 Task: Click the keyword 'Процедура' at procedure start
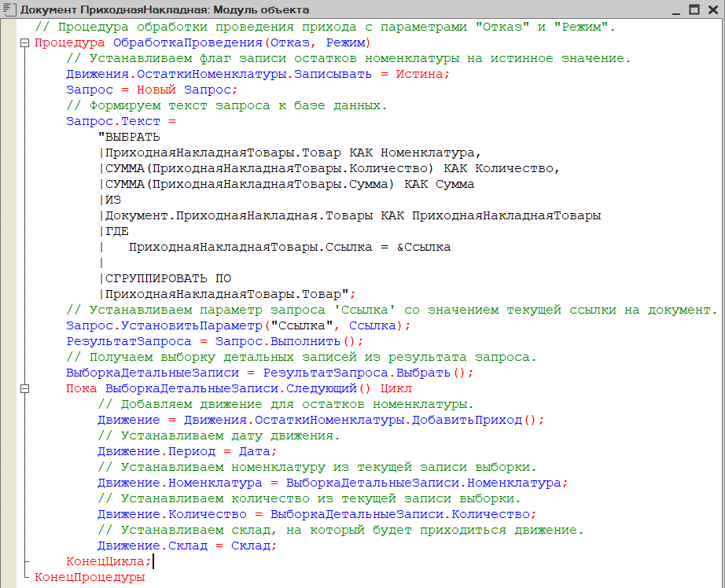[x=70, y=43]
